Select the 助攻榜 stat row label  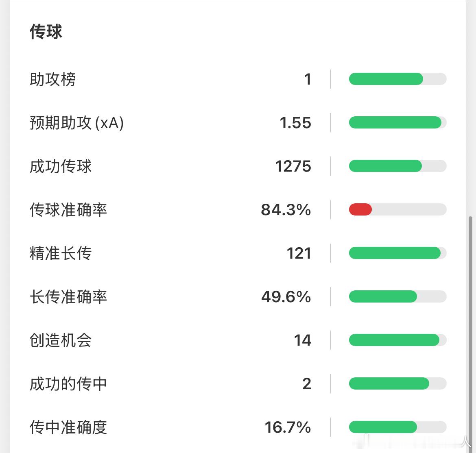pos(52,79)
